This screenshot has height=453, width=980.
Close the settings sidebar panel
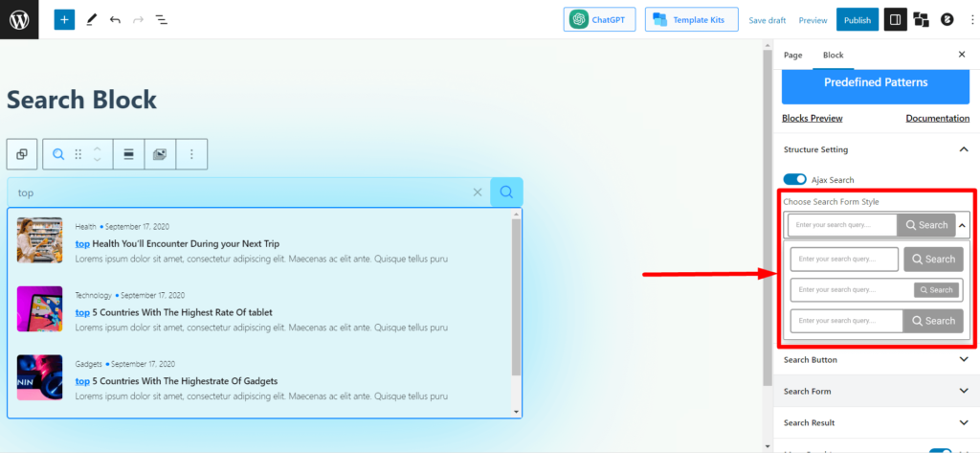[962, 55]
